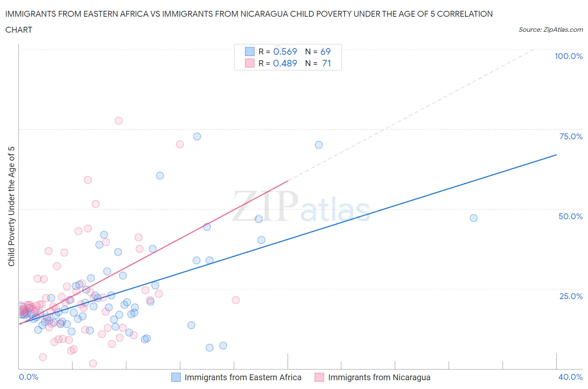Select the pink swatch beside R = 0.489
The image size is (588, 389).
pyautogui.click(x=250, y=63)
